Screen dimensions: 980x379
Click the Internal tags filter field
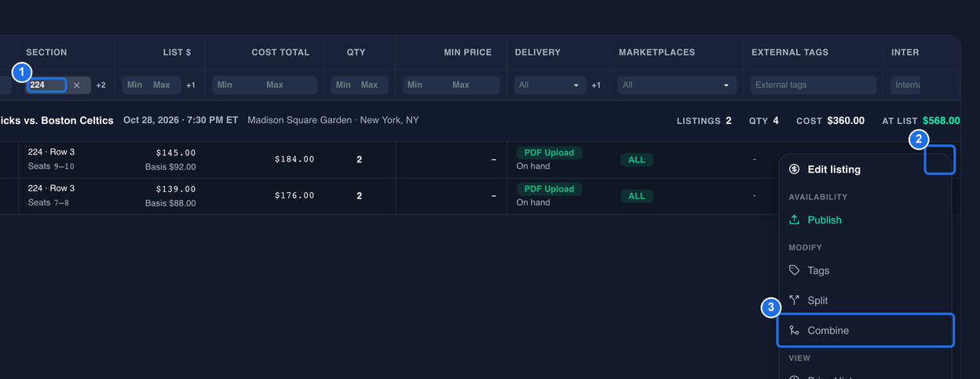pos(907,85)
